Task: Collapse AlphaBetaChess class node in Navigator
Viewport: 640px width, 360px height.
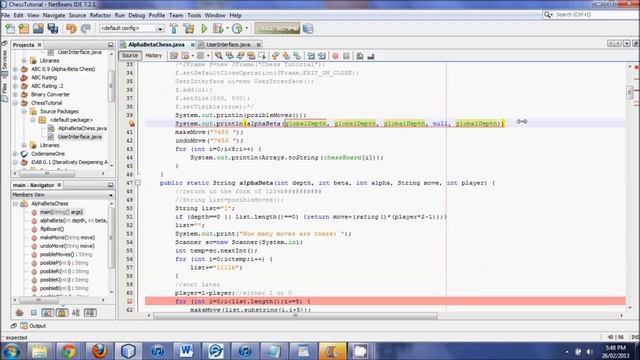Action: [x=16, y=203]
